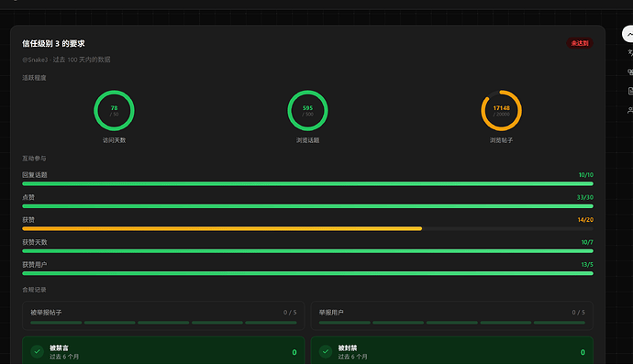Image resolution: width=633 pixels, height=364 pixels.
Task: Click the 浏览帖子 caption under the gauge
Action: pyautogui.click(x=501, y=140)
